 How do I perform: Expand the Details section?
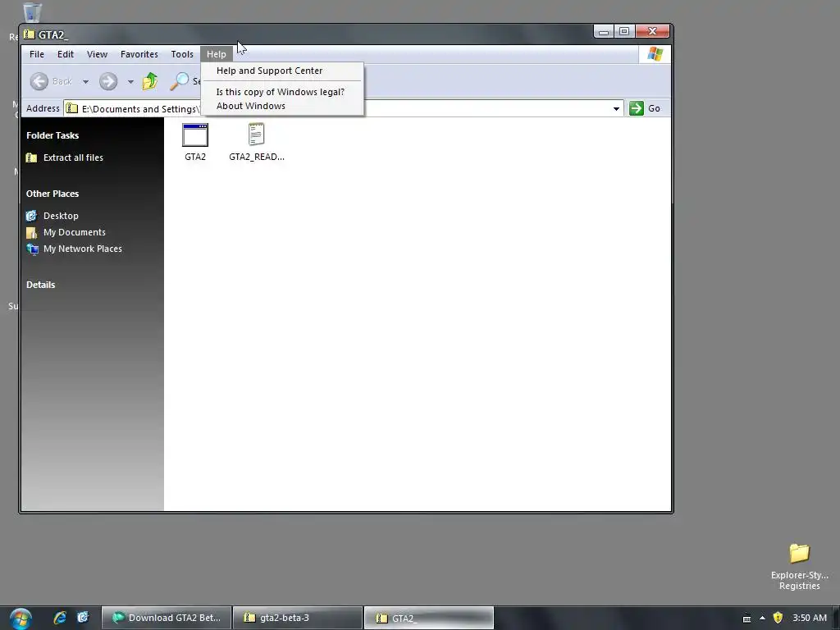click(41, 285)
